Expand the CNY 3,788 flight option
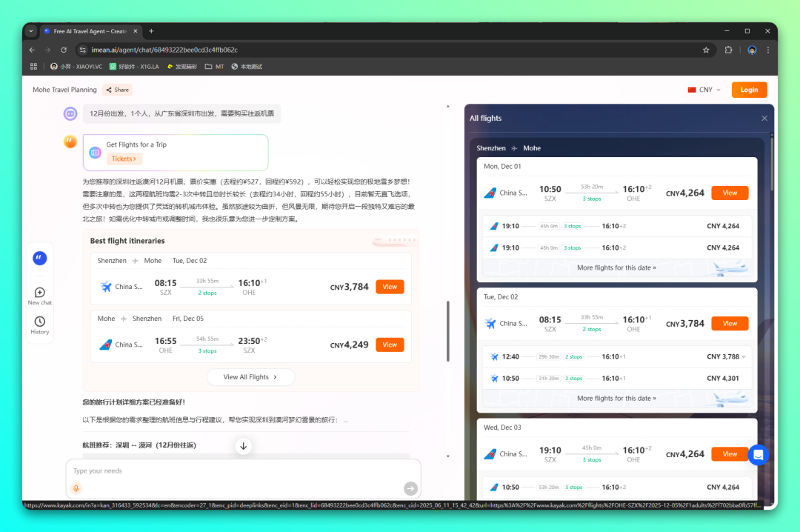 [743, 357]
